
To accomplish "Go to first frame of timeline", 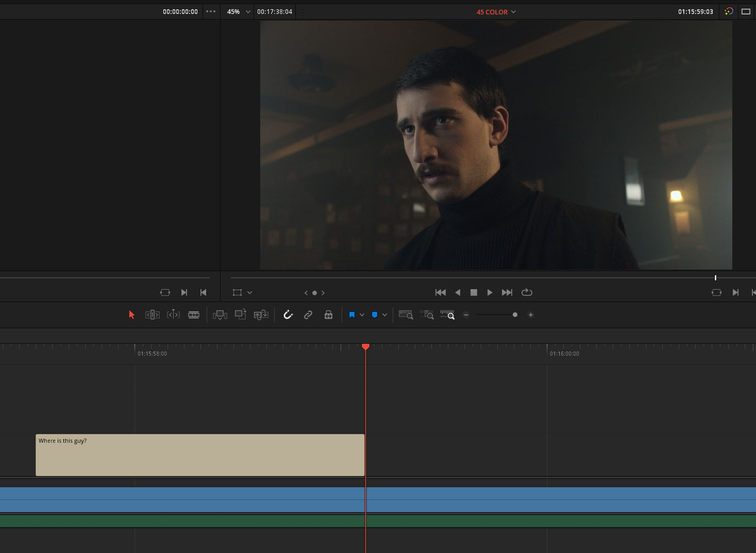I will [441, 292].
